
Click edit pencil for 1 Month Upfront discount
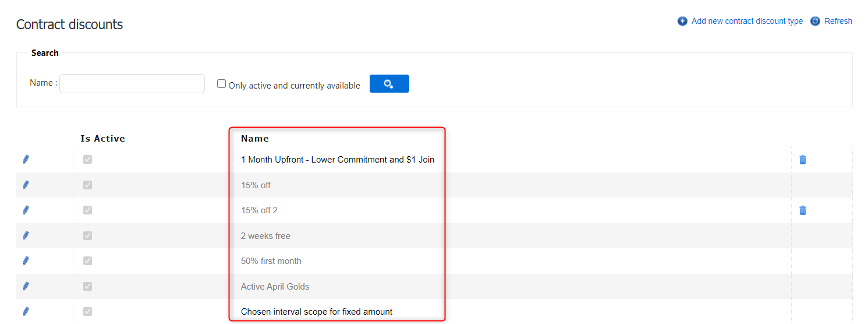[26, 160]
